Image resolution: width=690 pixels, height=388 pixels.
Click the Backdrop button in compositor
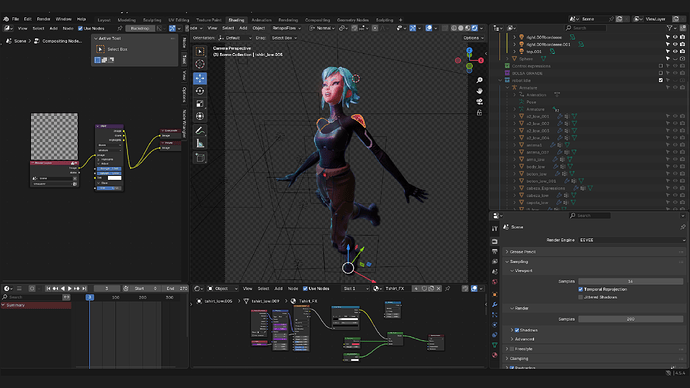point(140,28)
